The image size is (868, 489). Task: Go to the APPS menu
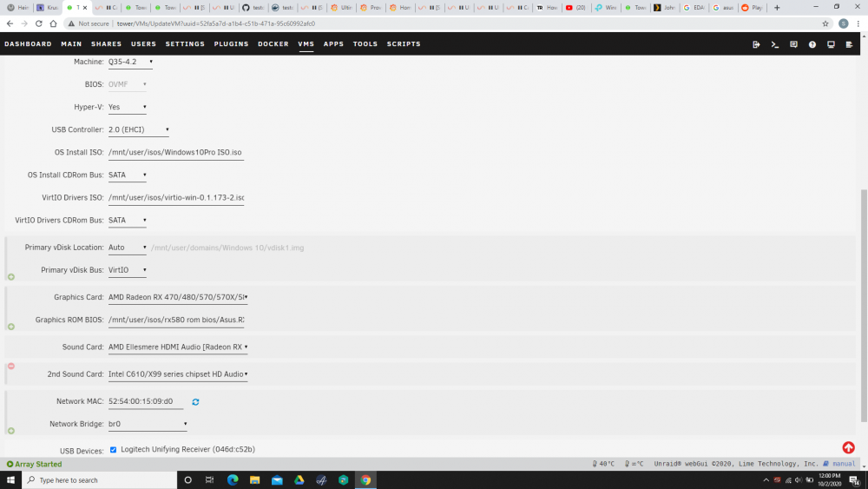pos(333,43)
